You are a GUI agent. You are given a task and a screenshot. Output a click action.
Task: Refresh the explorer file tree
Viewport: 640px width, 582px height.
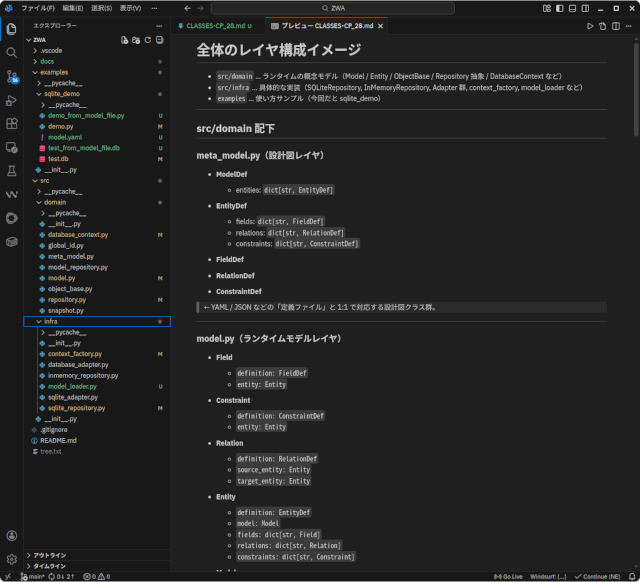click(x=148, y=40)
